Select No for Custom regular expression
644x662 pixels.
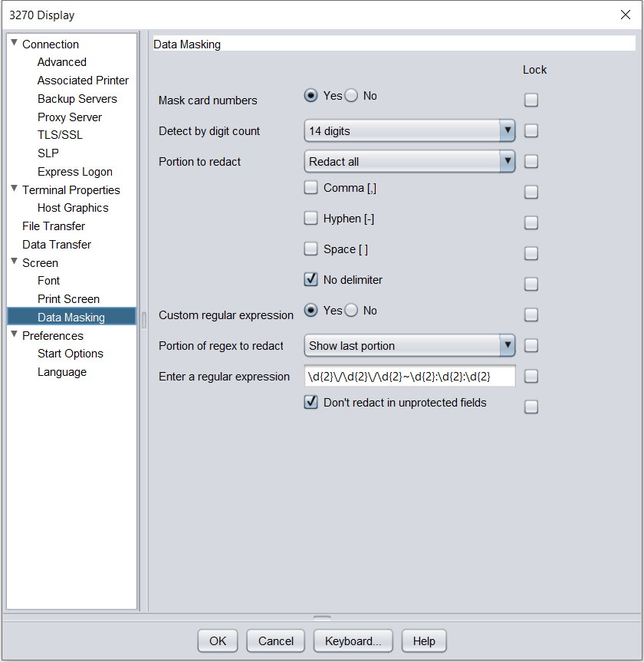click(x=351, y=311)
